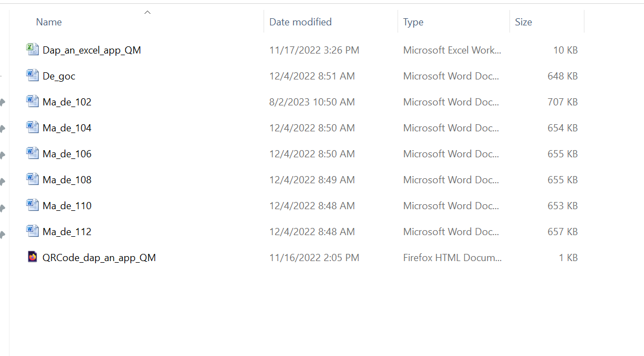Image resolution: width=644 pixels, height=356 pixels.
Task: Select the file name Ma_de_112
Action: tap(67, 232)
